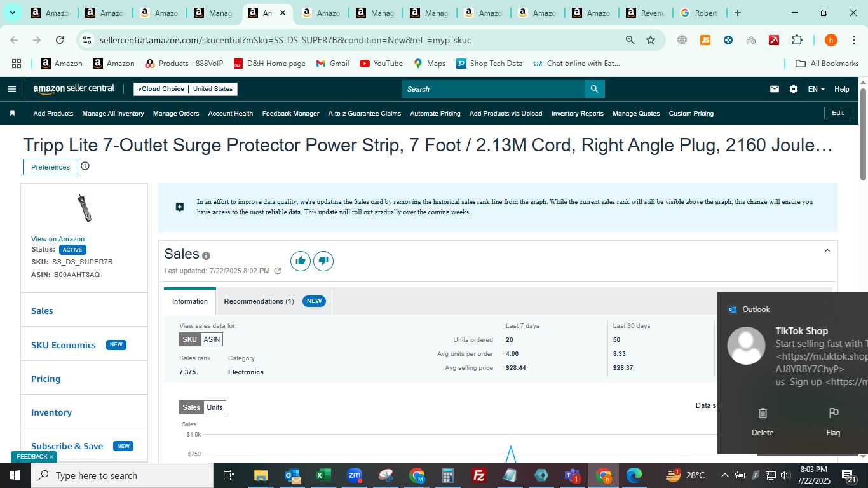Open Manage Orders in the navigation bar
This screenshot has width=868, height=488.
(176, 113)
